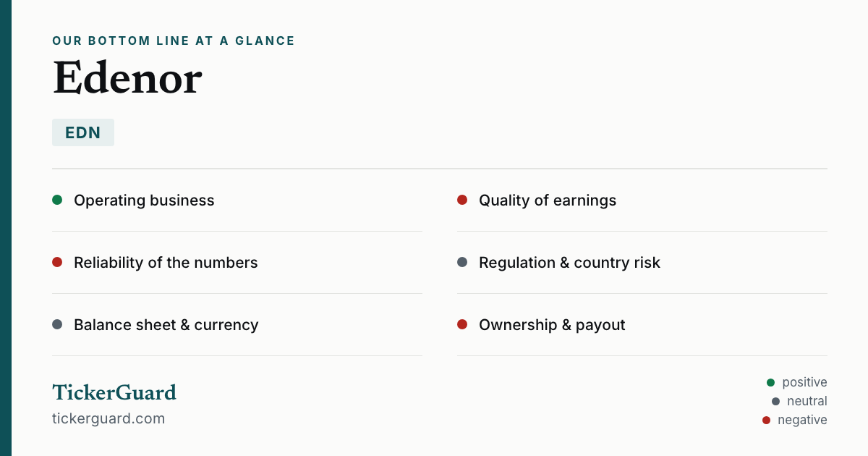Viewport: 868px width, 456px height.
Task: Select the Balance sheet & currency label
Action: [x=166, y=325]
